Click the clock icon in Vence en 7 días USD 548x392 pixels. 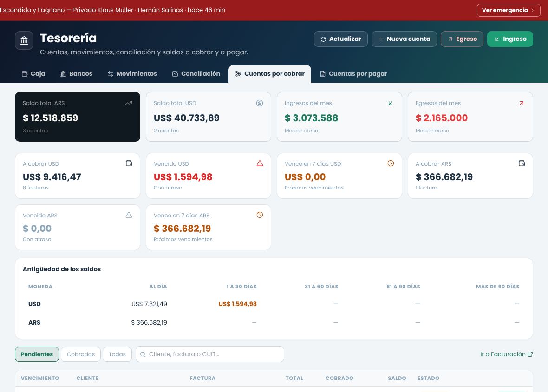[391, 163]
